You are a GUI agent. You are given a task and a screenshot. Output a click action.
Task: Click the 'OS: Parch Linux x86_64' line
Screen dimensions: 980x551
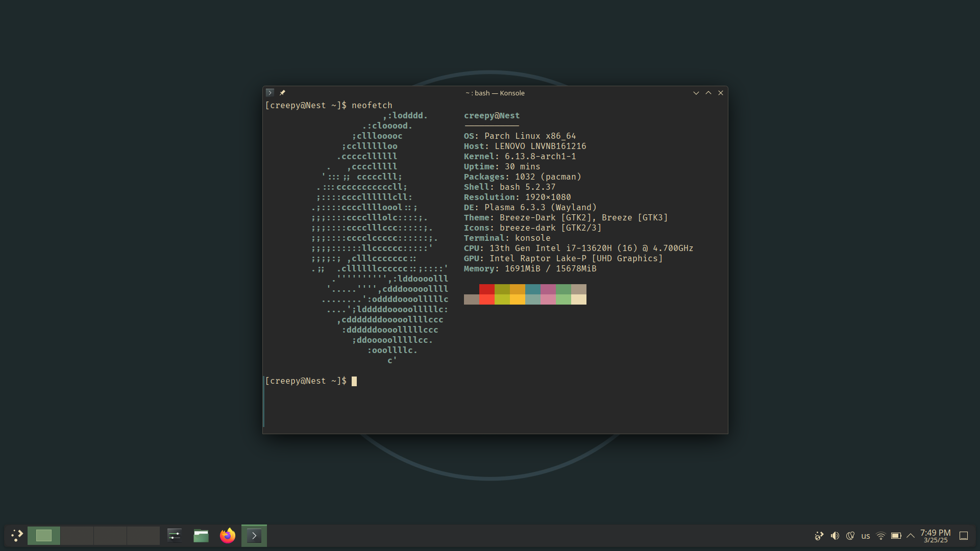pyautogui.click(x=520, y=136)
